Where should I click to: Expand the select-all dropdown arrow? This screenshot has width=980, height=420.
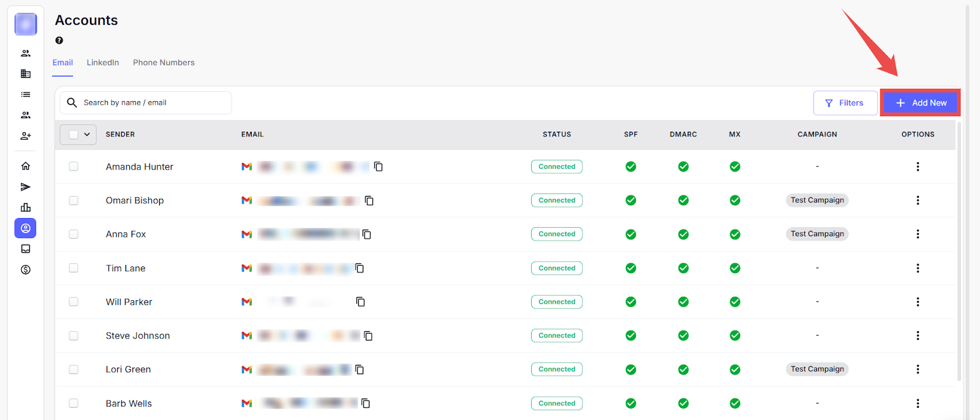click(x=87, y=135)
